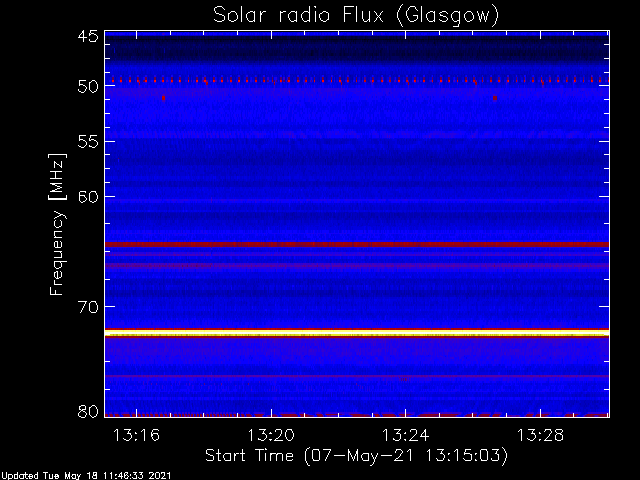
Task: Click the 55 frequency tick label
Action: pos(88,142)
